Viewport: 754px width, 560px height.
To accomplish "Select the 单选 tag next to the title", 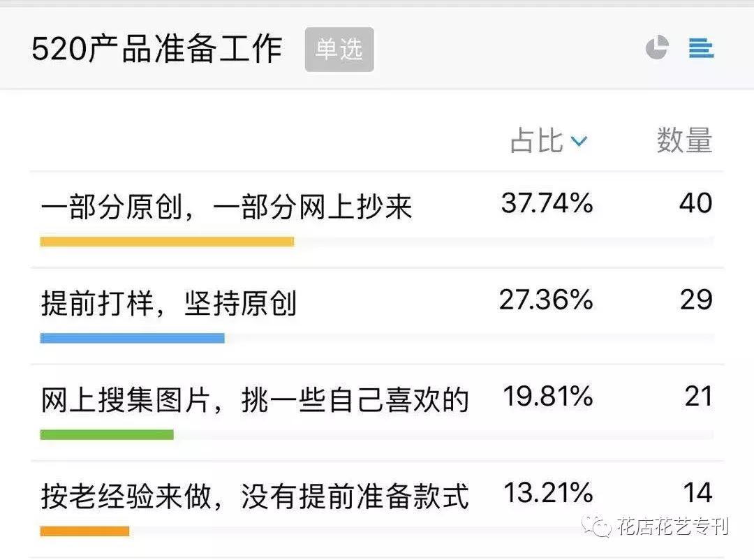I will click(339, 49).
